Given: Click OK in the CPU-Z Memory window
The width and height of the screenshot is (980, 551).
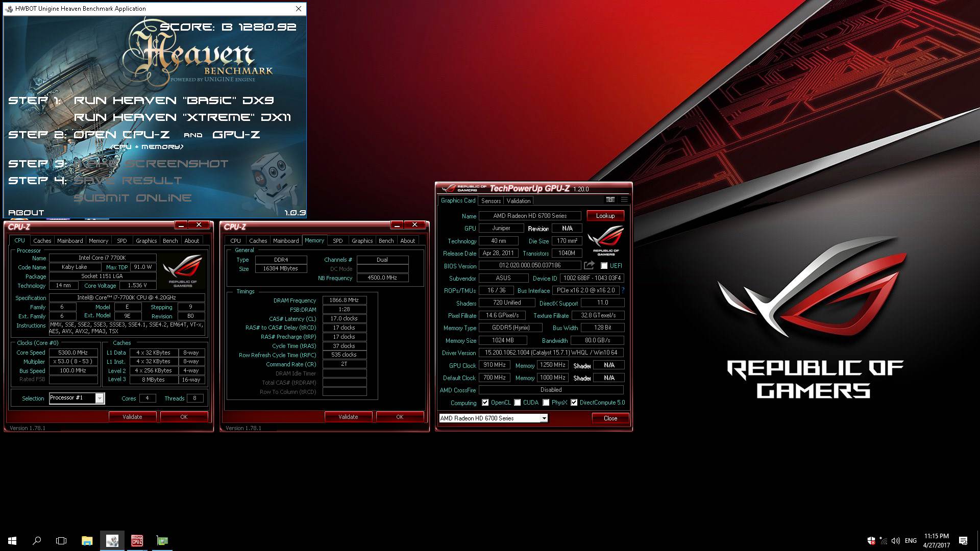Looking at the screenshot, I should click(x=400, y=417).
